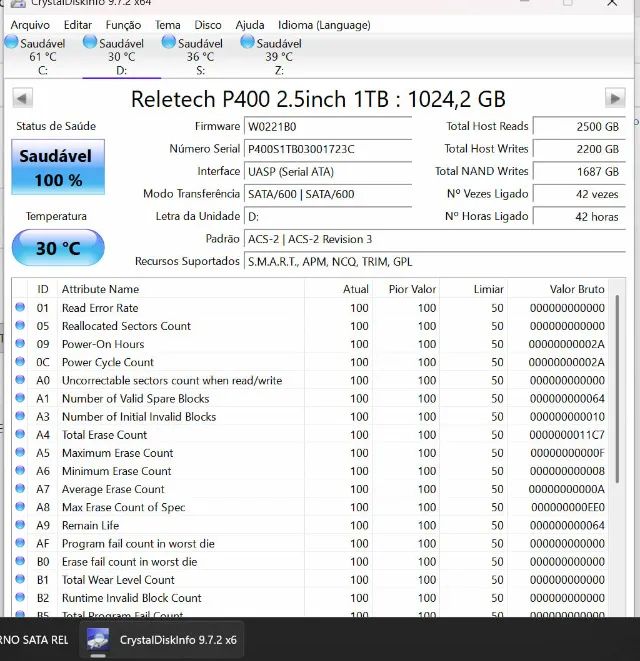Screen dimensions: 640x661
Task: Click CrystalDiskInfo icon in the taskbar
Action: pos(98,639)
